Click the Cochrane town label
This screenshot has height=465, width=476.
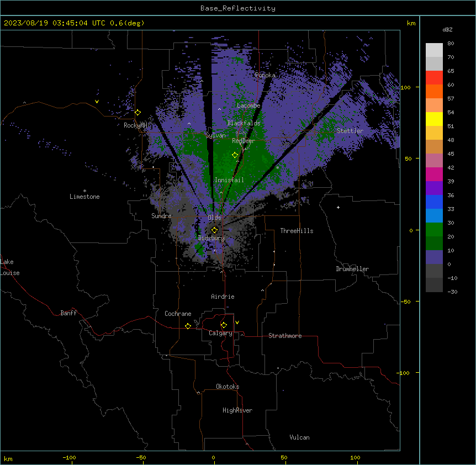pos(178,314)
